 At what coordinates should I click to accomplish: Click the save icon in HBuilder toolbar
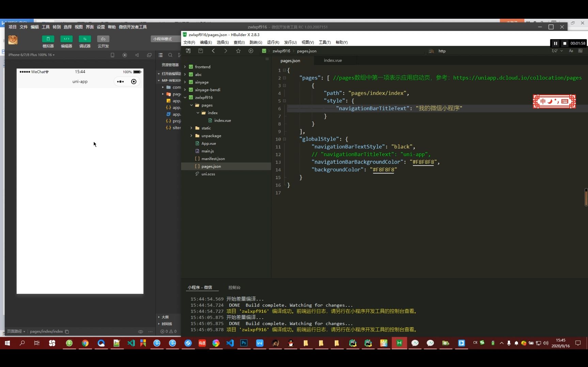201,51
